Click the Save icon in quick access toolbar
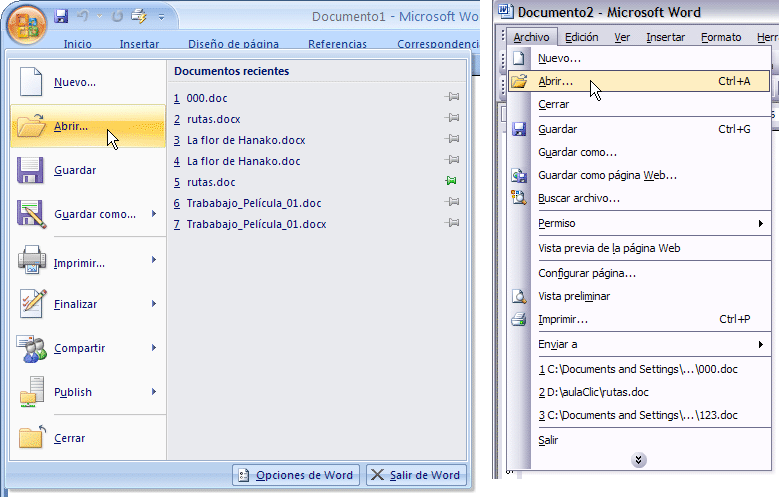The width and height of the screenshot is (779, 497). pos(62,17)
